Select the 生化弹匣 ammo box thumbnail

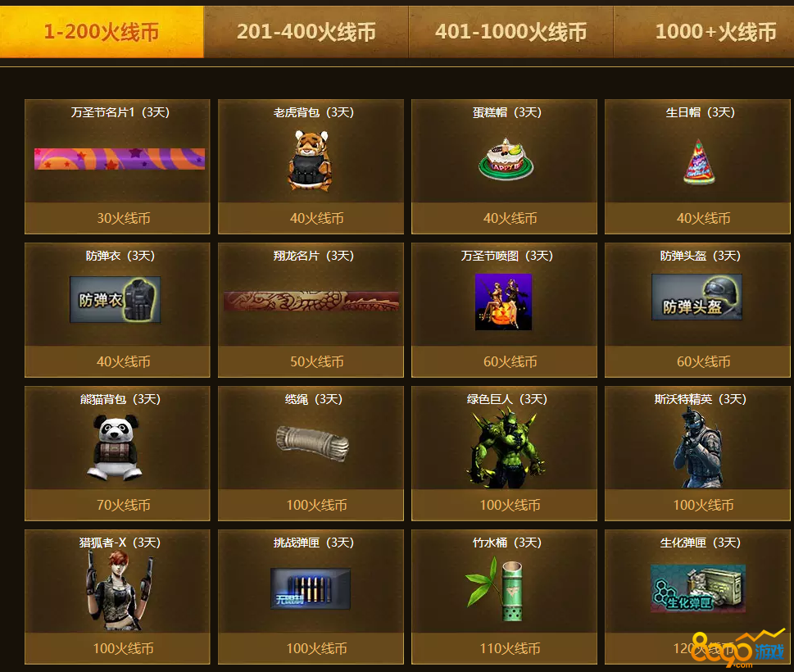pos(698,588)
